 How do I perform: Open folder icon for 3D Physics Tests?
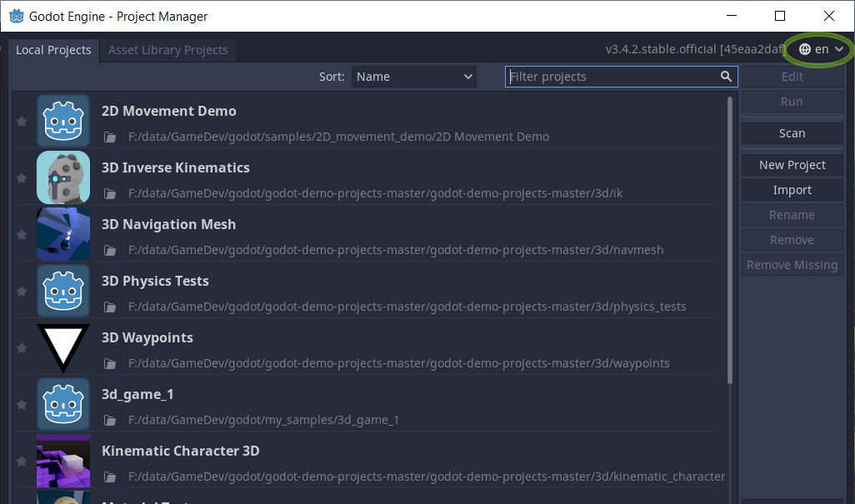click(x=110, y=307)
